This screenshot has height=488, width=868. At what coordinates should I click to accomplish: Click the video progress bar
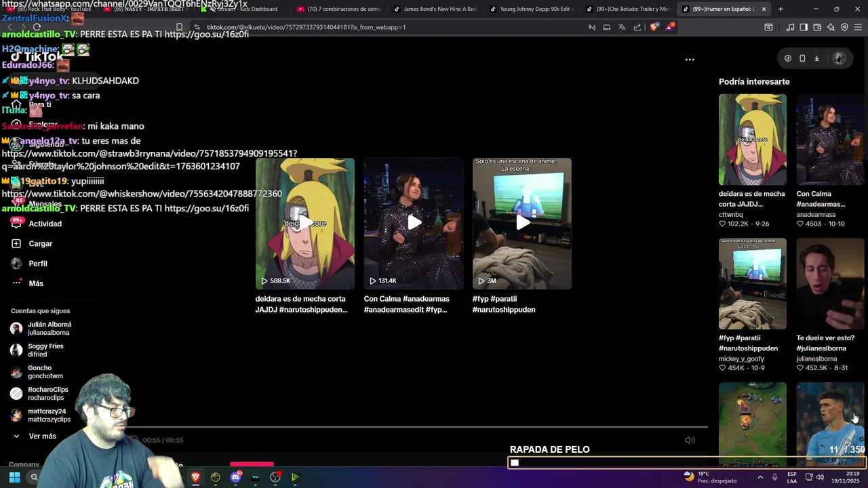point(418,427)
